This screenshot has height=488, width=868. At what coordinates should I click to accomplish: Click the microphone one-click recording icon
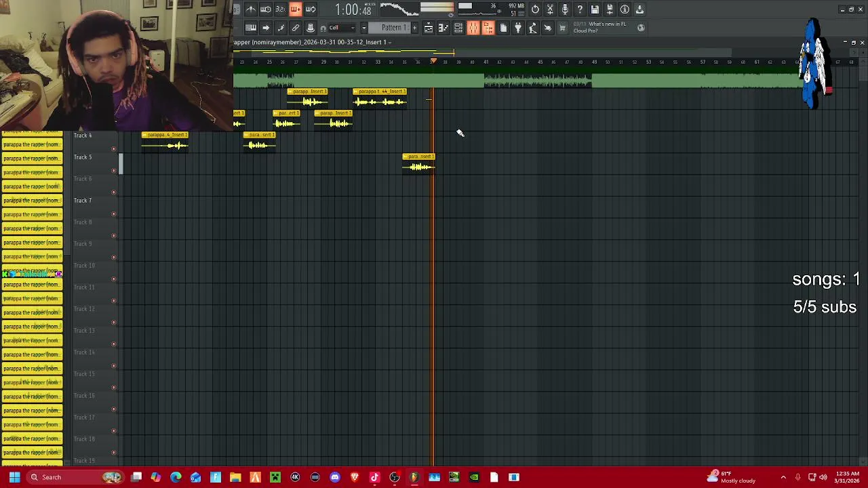point(565,9)
